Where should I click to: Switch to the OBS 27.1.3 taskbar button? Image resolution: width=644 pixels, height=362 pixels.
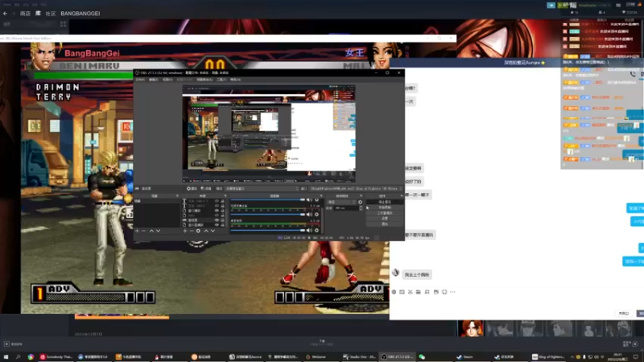point(398,356)
